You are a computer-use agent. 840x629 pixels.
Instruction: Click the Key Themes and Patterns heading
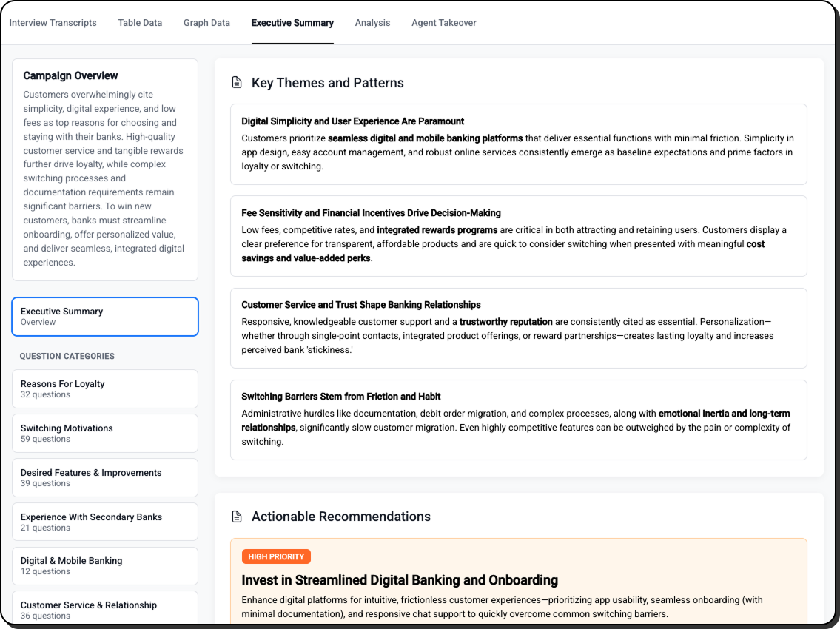(x=327, y=82)
